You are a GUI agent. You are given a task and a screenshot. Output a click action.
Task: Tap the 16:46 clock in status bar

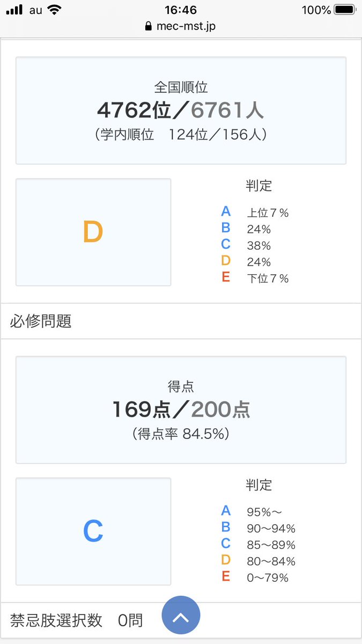pyautogui.click(x=181, y=10)
